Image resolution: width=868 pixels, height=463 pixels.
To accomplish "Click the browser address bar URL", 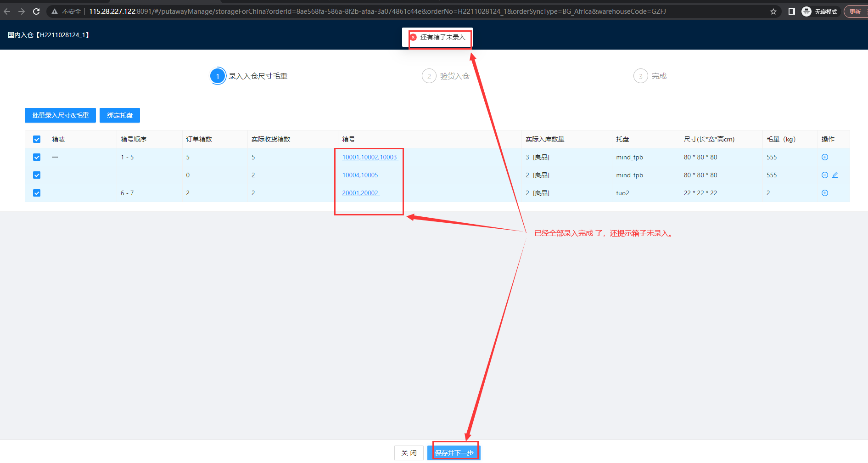I will (376, 11).
